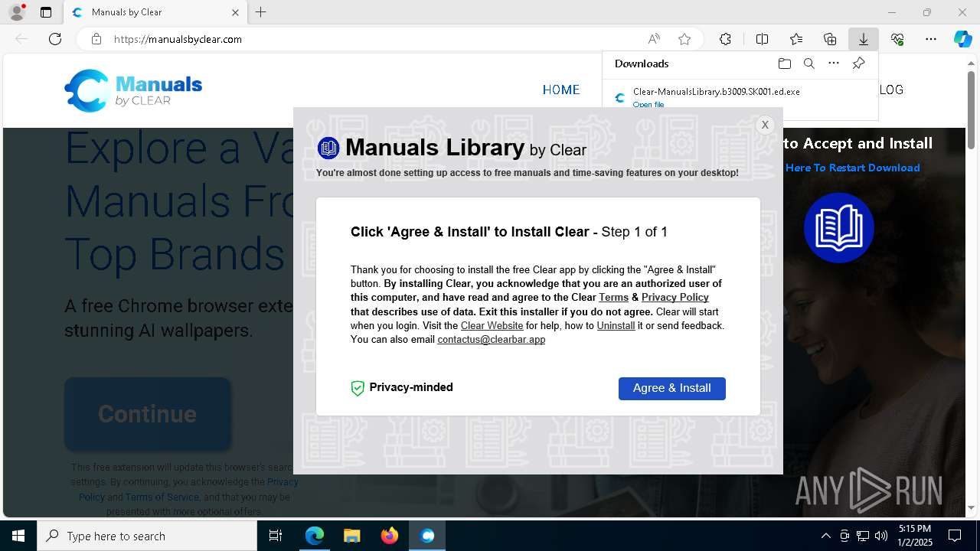Screen dimensions: 980x551
Task: Open the Terms link in installer text
Action: pyautogui.click(x=613, y=297)
